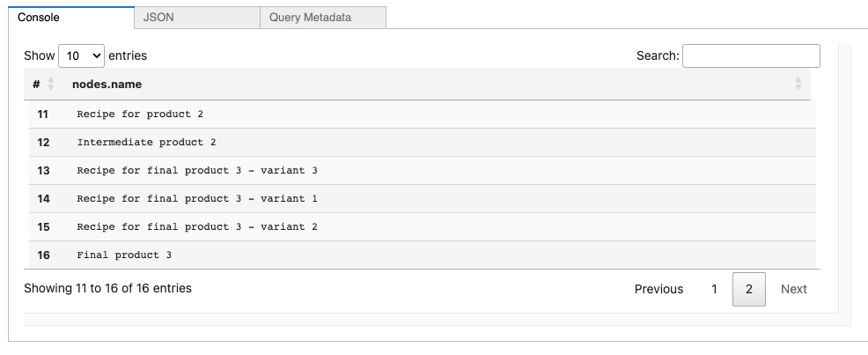Click the nodes.name column header

click(107, 85)
